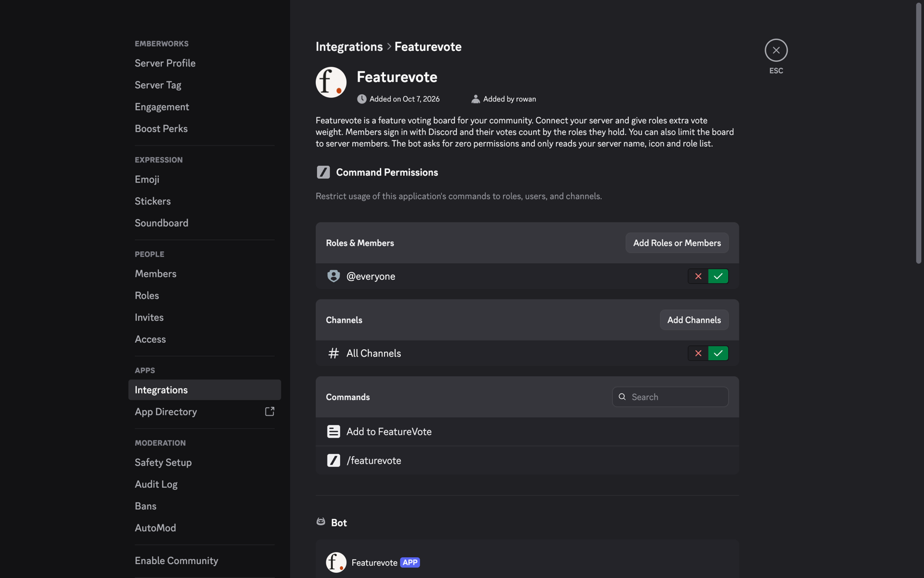Open Roles settings
The width and height of the screenshot is (924, 578).
(204, 295)
